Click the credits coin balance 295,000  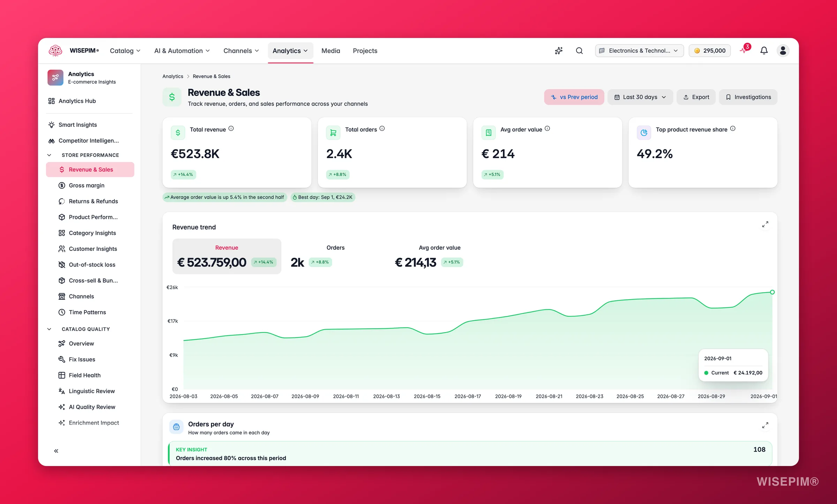(x=710, y=51)
